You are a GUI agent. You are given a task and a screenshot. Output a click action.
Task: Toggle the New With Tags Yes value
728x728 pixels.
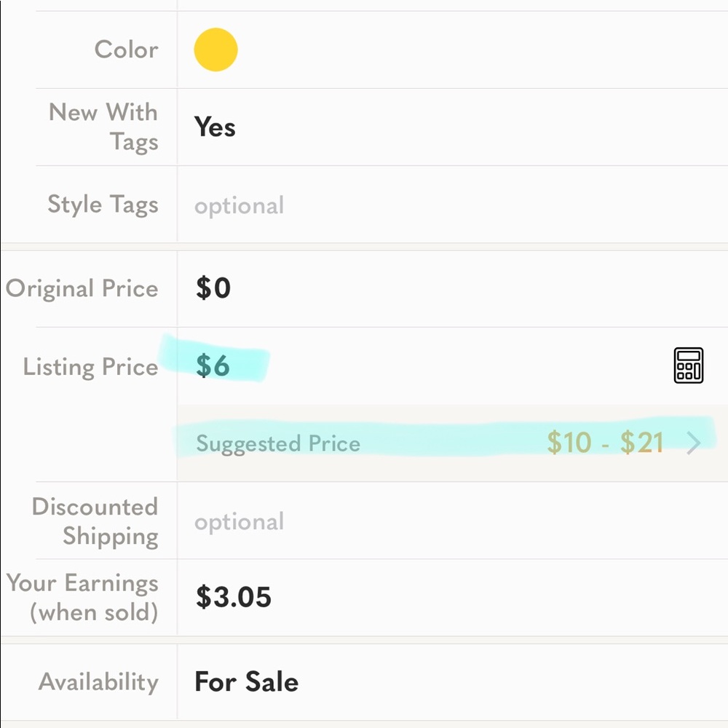click(215, 127)
